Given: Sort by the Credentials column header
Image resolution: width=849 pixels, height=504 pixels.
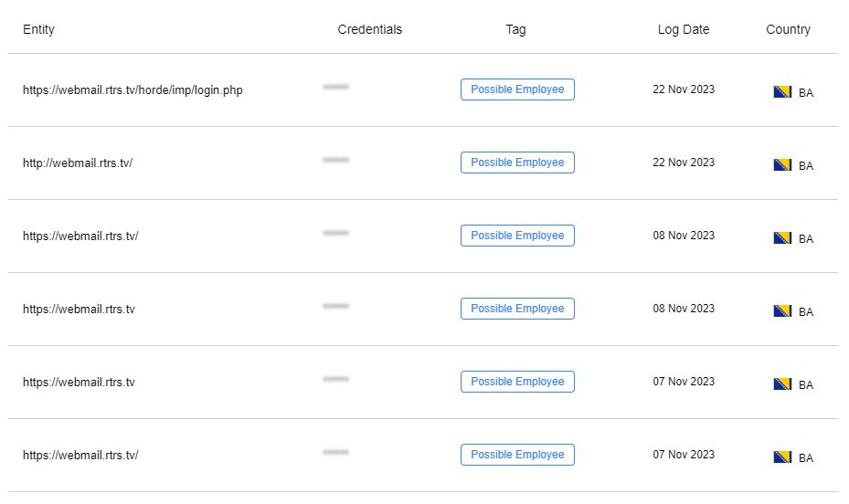Looking at the screenshot, I should point(370,29).
